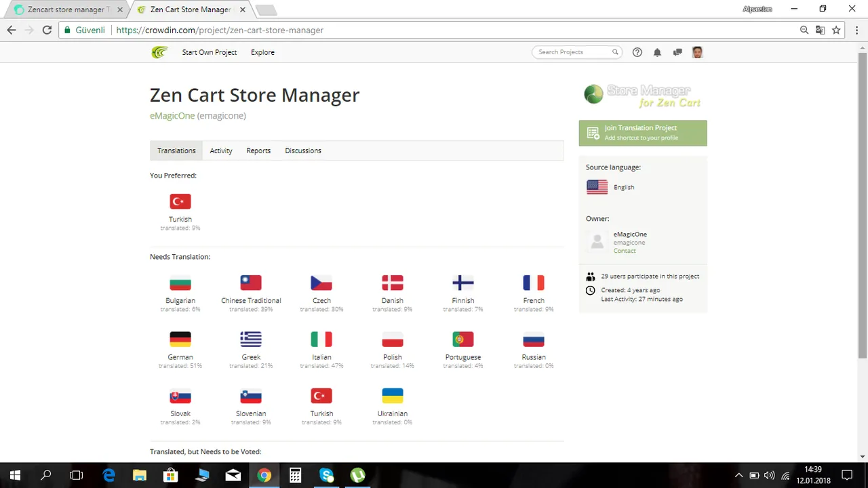
Task: Click Start Own Project menu item
Action: 210,52
